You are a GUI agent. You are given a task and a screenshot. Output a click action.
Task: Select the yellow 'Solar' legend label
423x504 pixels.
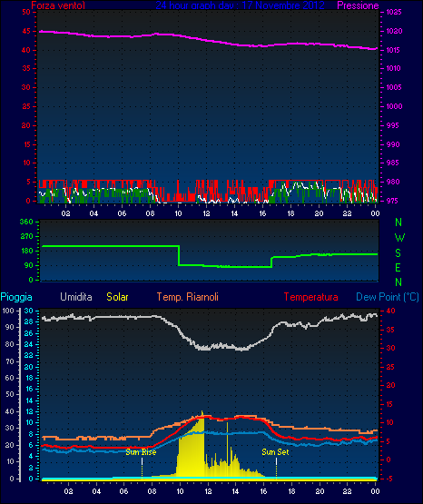117,297
